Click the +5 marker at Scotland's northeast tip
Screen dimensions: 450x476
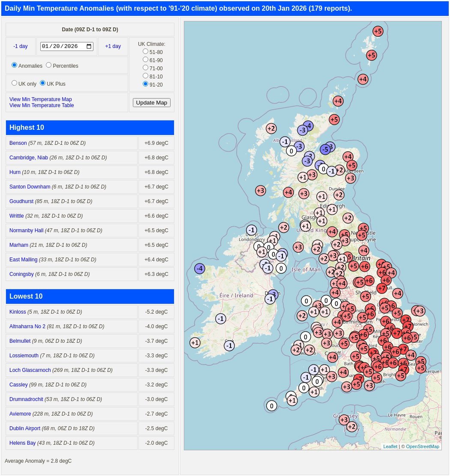coord(334,119)
